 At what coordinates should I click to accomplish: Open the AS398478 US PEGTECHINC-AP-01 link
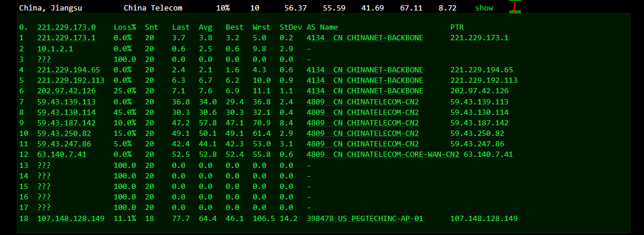pos(365,219)
